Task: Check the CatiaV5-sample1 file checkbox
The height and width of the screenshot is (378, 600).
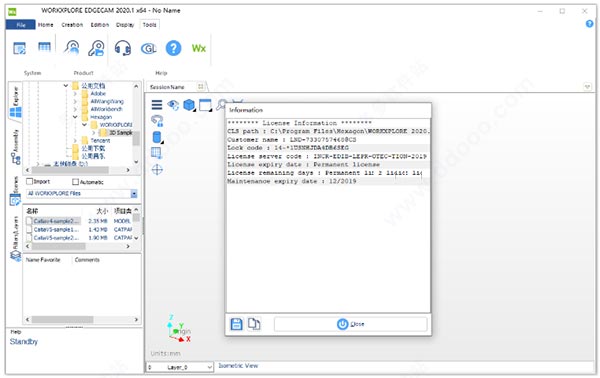Action: 29,230
